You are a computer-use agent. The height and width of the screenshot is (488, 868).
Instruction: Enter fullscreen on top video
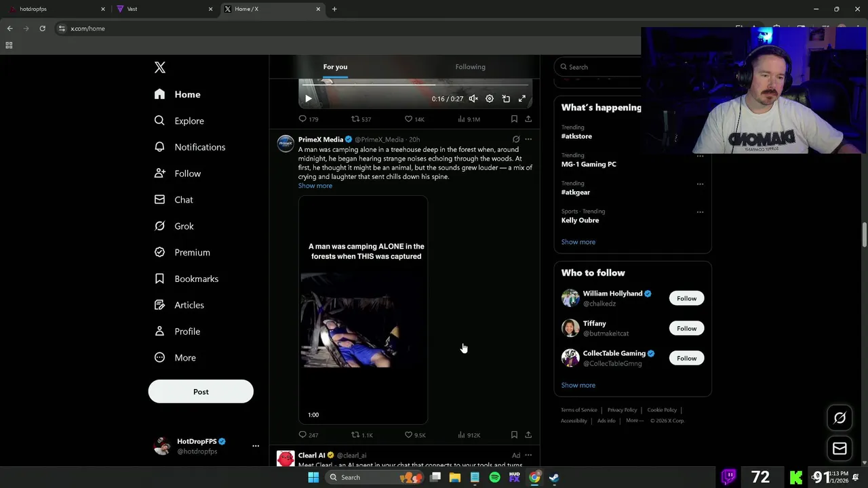coord(522,99)
